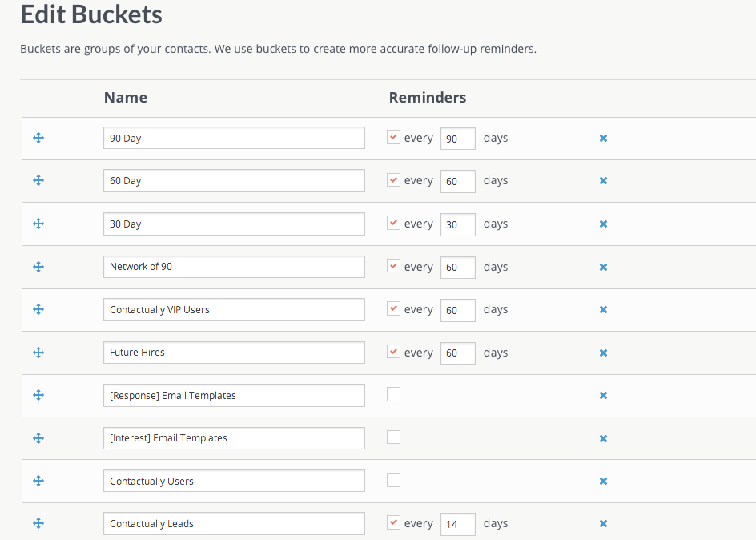Disable reminders for the 90 Day bucket
Screen dimensions: 756x540
pos(393,137)
